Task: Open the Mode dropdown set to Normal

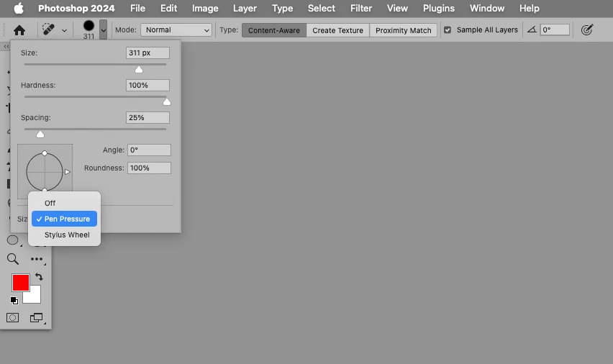Action: 176,29
